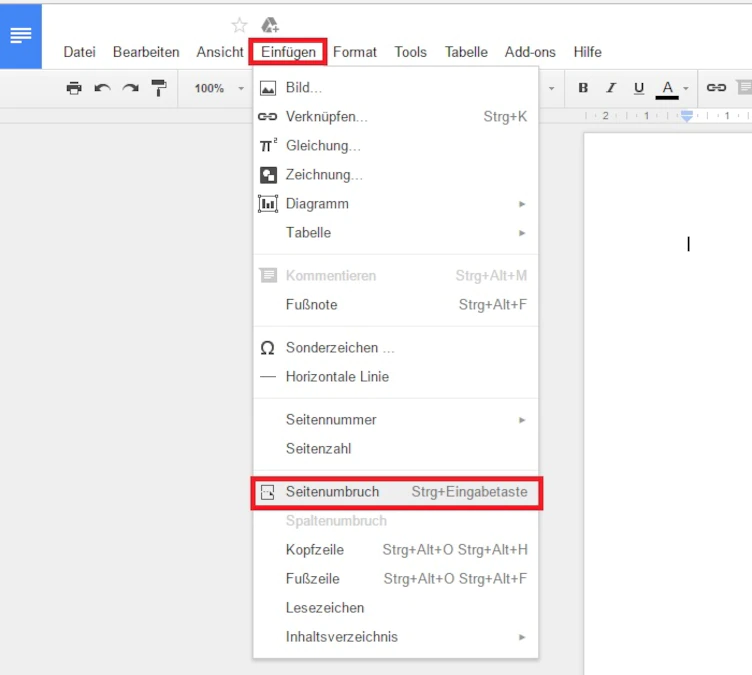
Task: Click the Google Drive folder icon
Action: [269, 25]
